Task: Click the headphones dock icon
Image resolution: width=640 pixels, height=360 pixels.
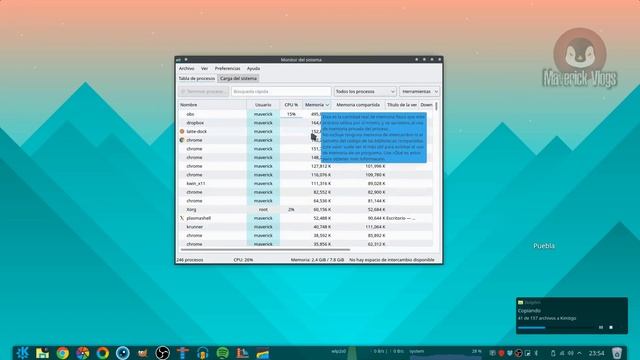Action: click(x=202, y=353)
